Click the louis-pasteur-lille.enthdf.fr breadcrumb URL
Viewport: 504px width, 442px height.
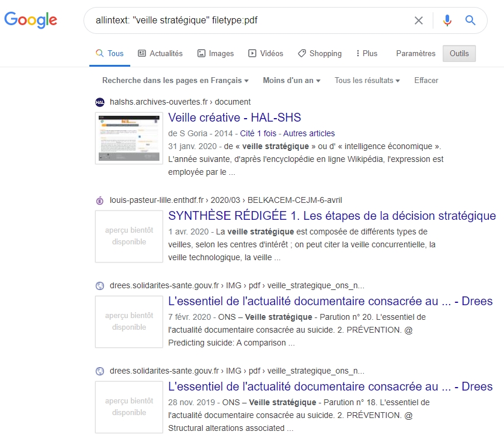pos(225,200)
